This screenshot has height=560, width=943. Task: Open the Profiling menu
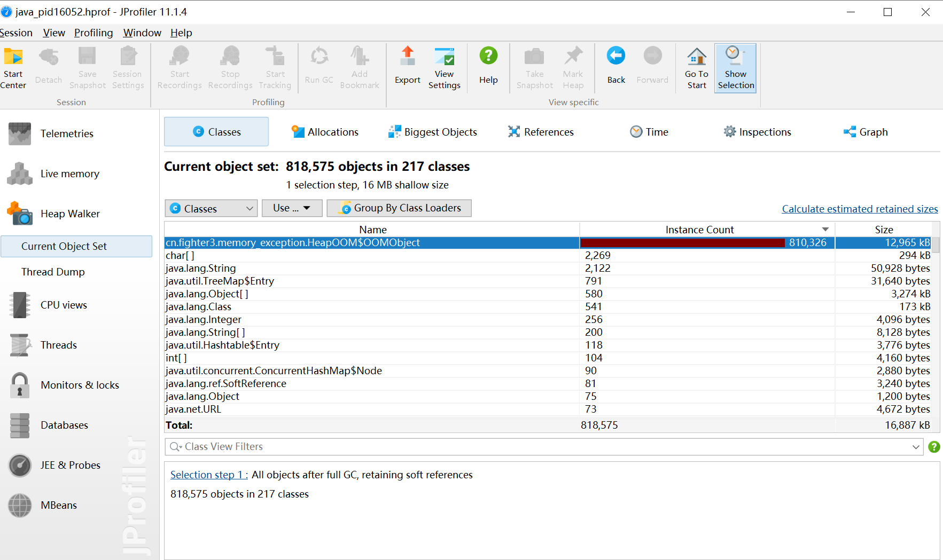[x=93, y=33]
